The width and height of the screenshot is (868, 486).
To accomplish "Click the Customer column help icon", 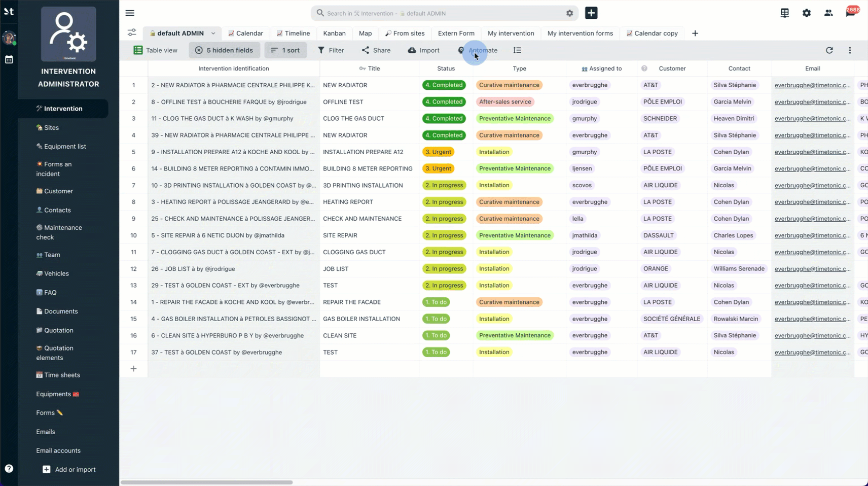I will 644,68.
